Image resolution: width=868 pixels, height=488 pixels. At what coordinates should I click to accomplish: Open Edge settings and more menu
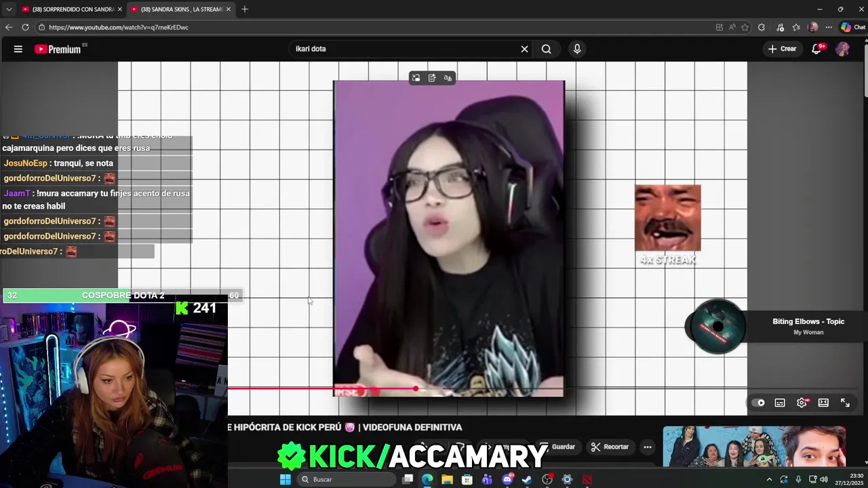pyautogui.click(x=829, y=27)
